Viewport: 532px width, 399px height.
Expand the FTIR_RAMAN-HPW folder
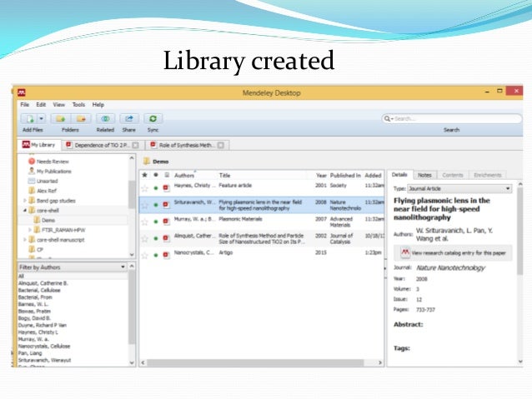coord(30,230)
